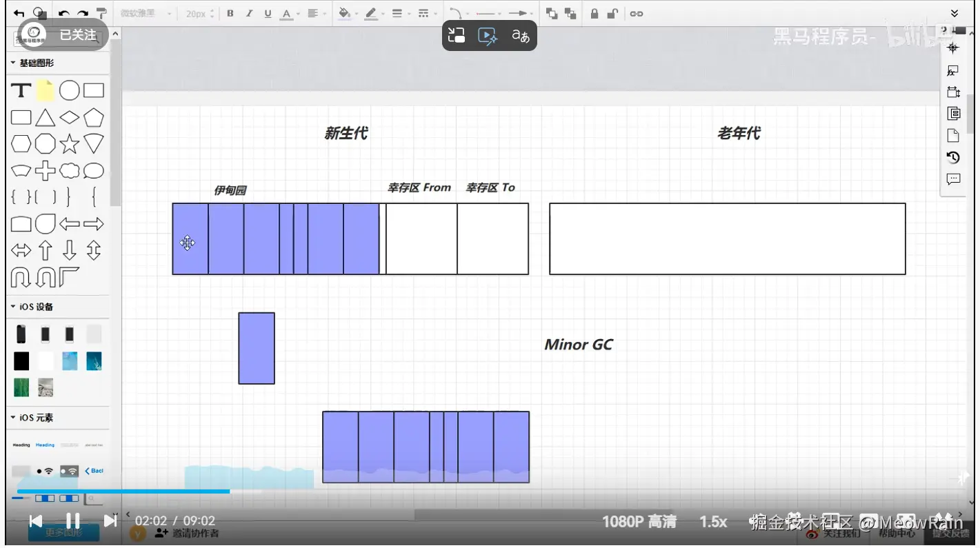The image size is (980, 548).
Task: Open the 1.5x playback speed menu
Action: [712, 522]
